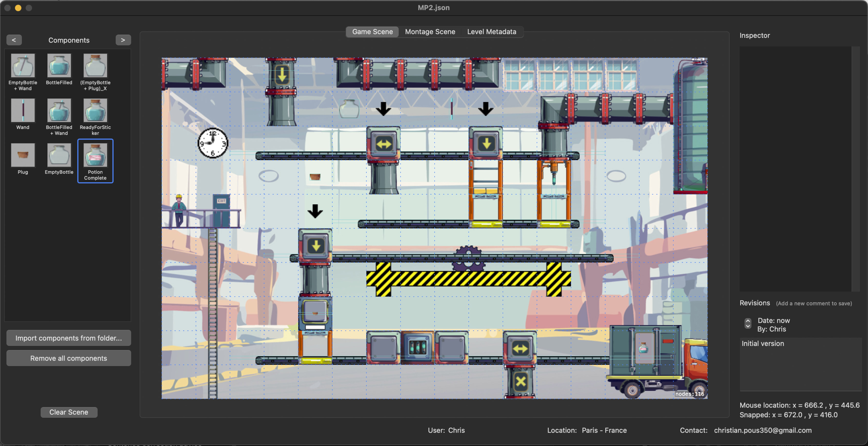Step the revision selector stepper
The height and width of the screenshot is (446, 868).
tap(748, 324)
